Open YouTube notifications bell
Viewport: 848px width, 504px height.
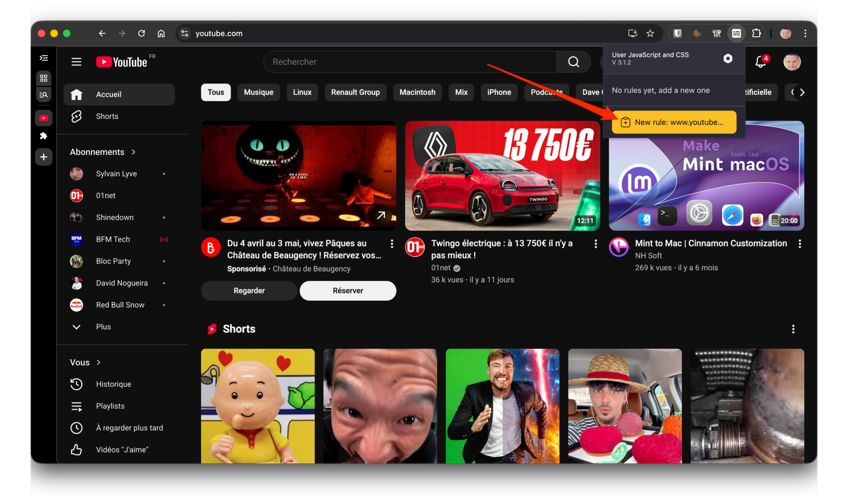click(761, 62)
